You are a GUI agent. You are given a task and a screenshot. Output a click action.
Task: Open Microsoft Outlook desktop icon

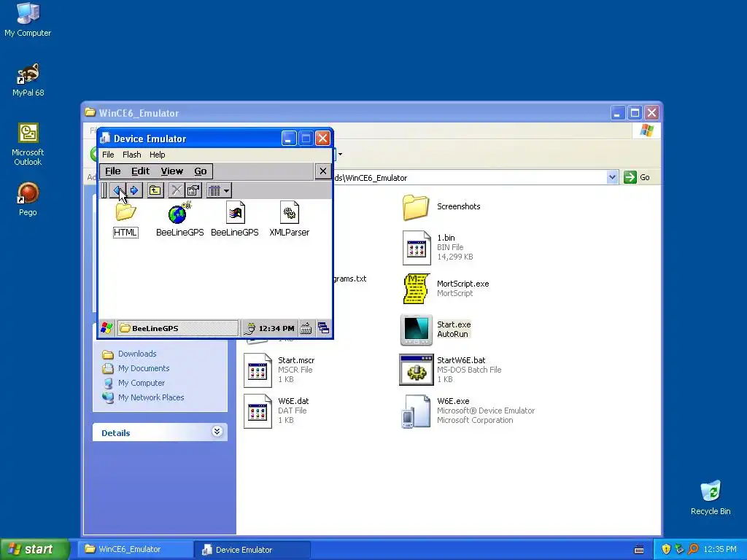click(x=28, y=144)
